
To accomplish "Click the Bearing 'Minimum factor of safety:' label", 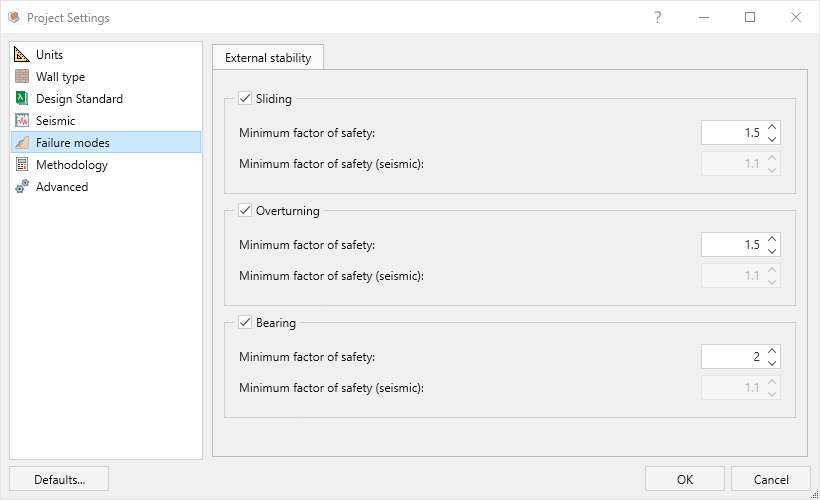I will [x=307, y=357].
